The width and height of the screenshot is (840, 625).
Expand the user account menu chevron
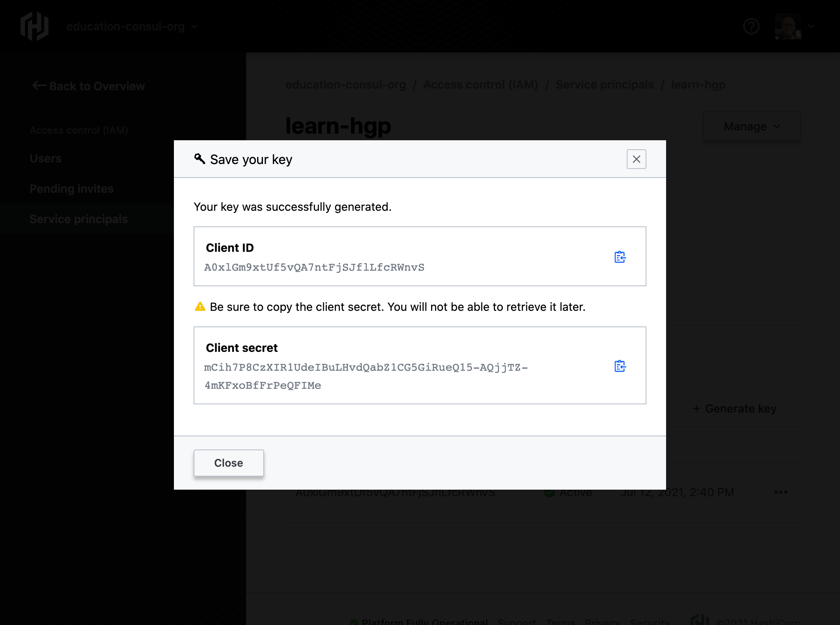point(811,26)
